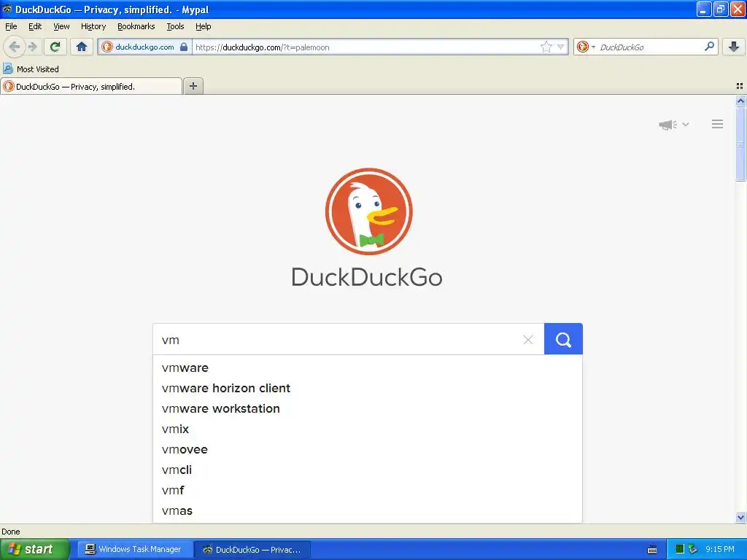Switch to Windows Task Manager in taskbar
The image size is (747, 560).
(133, 549)
